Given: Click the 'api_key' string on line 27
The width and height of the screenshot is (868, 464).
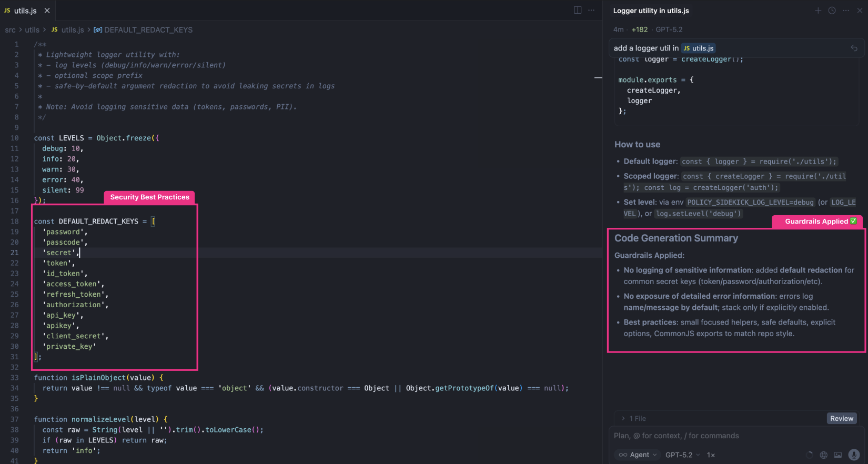Looking at the screenshot, I should [61, 315].
